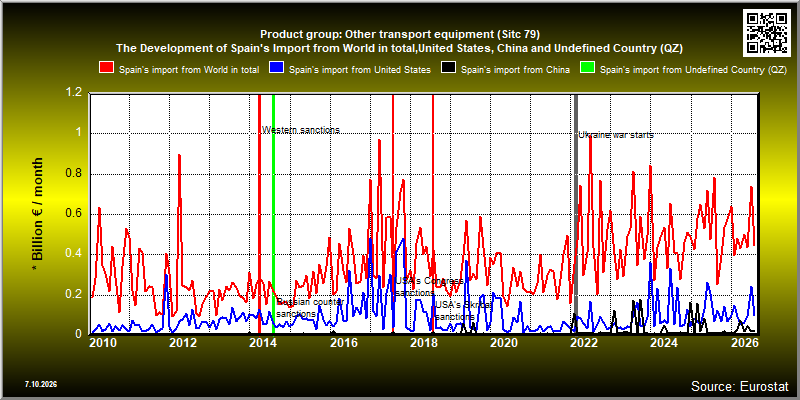Click the y-axis value 1
This screenshot has height=400, width=800.
point(80,133)
